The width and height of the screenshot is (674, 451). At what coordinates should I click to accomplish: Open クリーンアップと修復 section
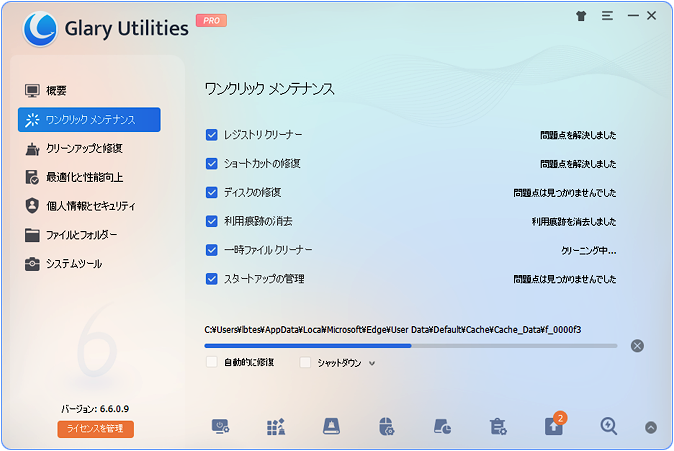[x=89, y=149]
